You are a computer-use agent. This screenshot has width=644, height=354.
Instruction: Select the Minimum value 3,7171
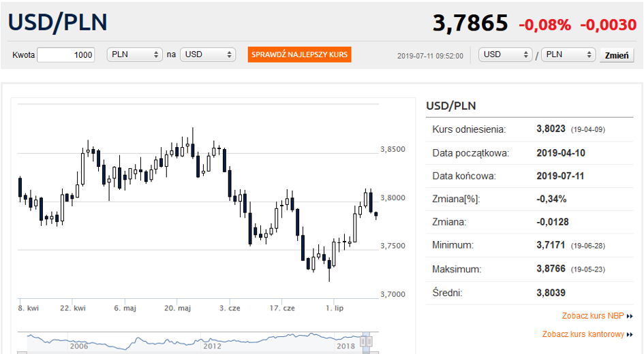pyautogui.click(x=551, y=245)
